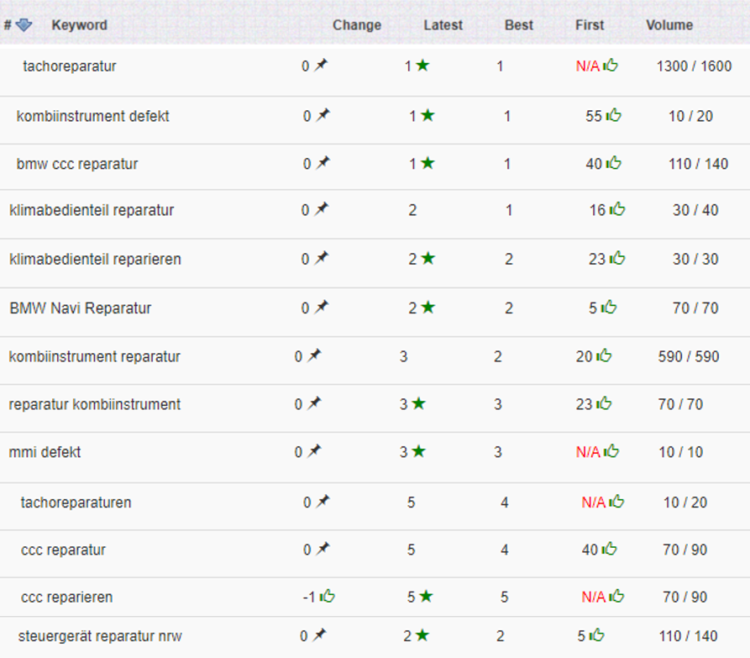The width and height of the screenshot is (750, 658).
Task: Sort table by Change column header
Action: (x=357, y=25)
